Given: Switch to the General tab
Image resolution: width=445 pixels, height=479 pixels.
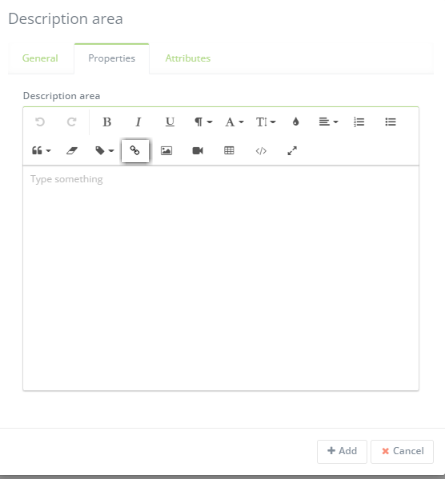Looking at the screenshot, I should click(x=40, y=58).
